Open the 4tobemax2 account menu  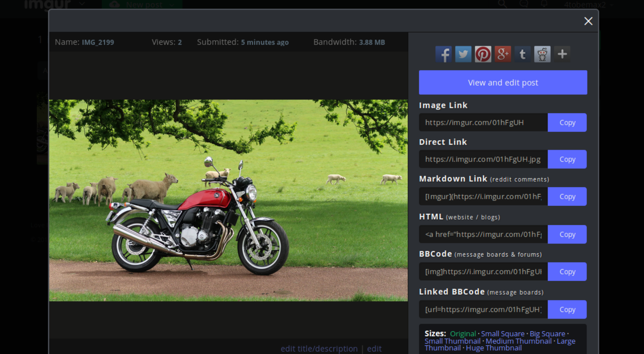pos(588,5)
